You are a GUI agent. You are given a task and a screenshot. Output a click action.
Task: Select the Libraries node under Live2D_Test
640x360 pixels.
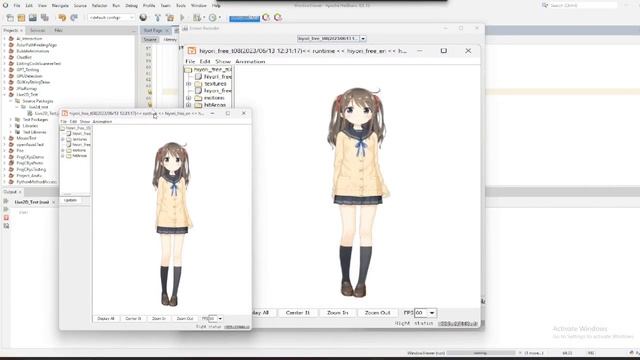[x=30, y=126]
